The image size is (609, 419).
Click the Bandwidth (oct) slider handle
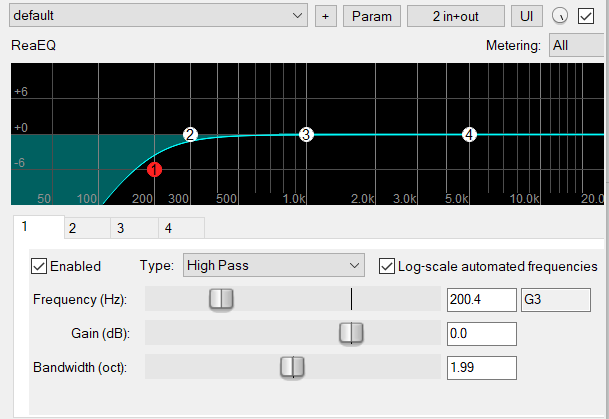click(x=292, y=367)
